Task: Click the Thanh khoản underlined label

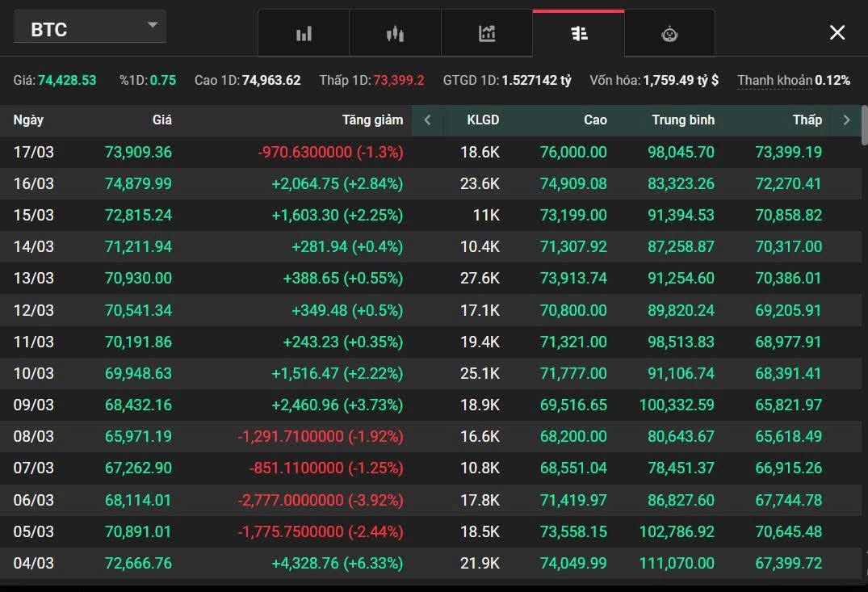Action: [774, 81]
